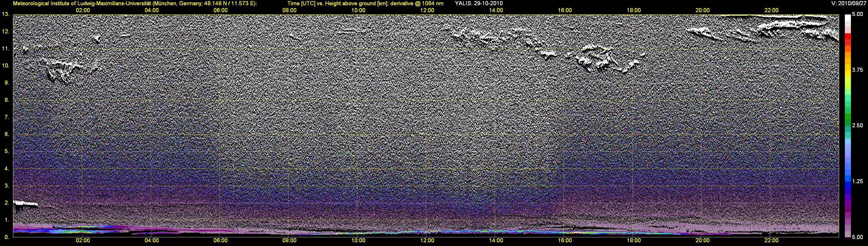Image resolution: width=868 pixels, height=246 pixels.
Task: Click the 5.00 label below the color scale
Action: pyautogui.click(x=858, y=237)
